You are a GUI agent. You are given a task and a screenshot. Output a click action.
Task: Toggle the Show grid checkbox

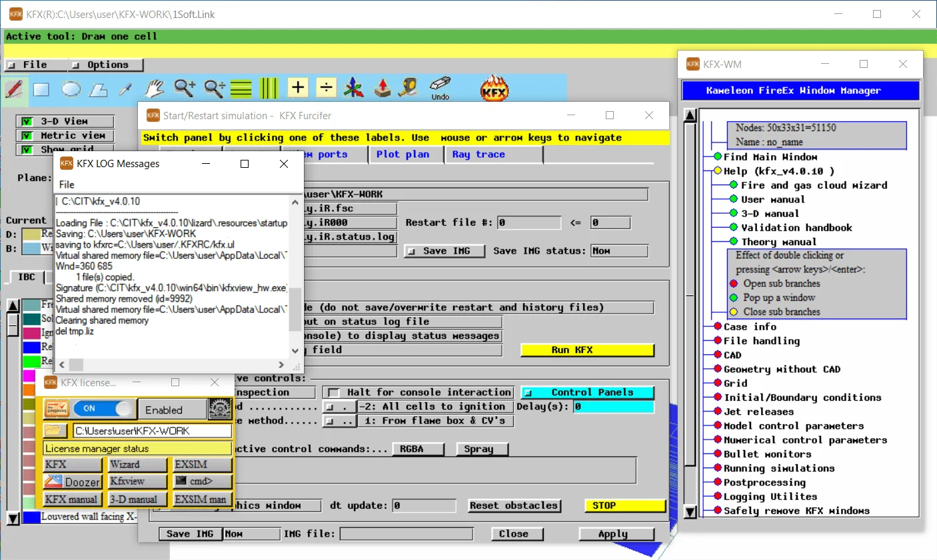click(27, 149)
